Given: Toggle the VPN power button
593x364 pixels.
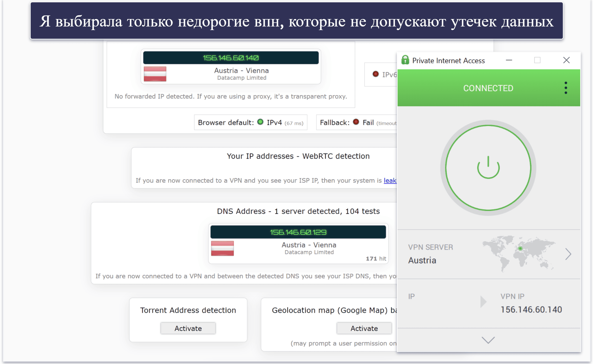Looking at the screenshot, I should (x=488, y=168).
